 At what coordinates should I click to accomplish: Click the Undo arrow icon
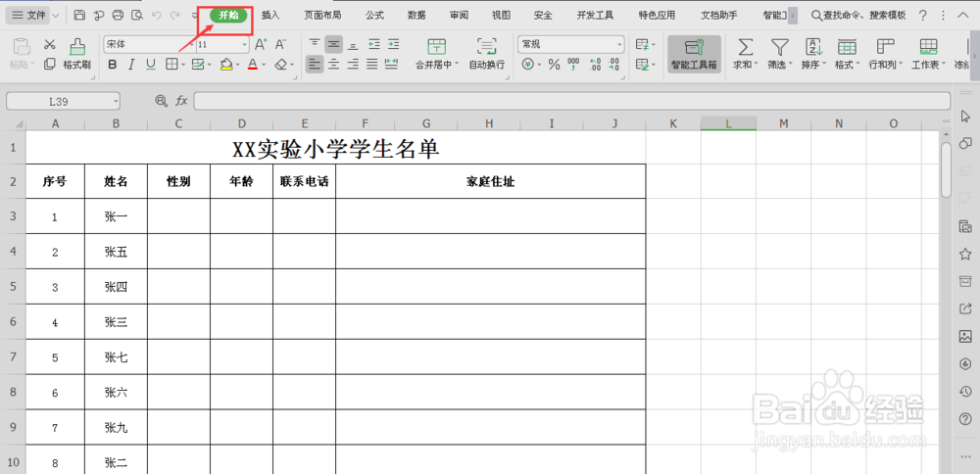[x=156, y=15]
